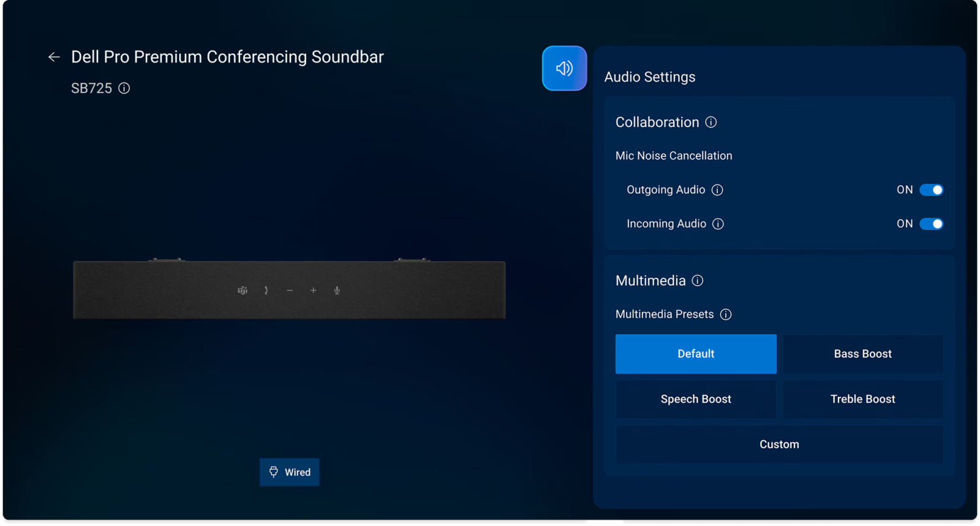Open the Audio Settings speaker icon tab
980x526 pixels.
point(564,68)
